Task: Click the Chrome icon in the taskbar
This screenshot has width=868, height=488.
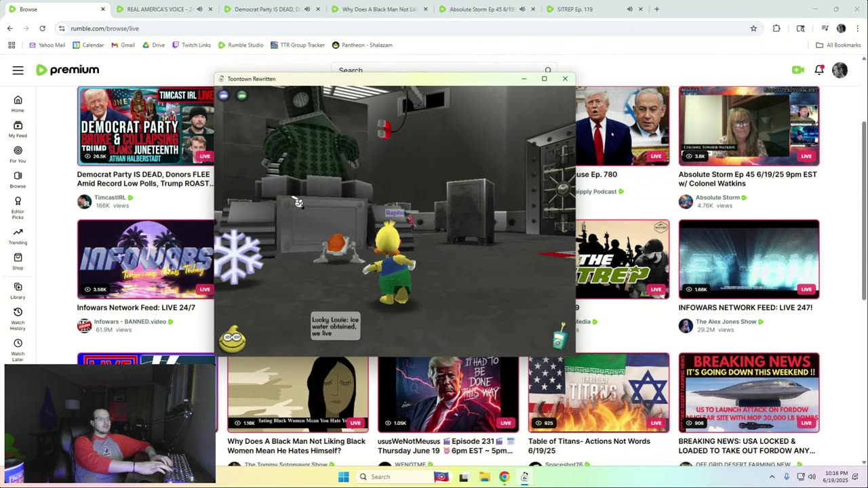Action: pos(504,476)
